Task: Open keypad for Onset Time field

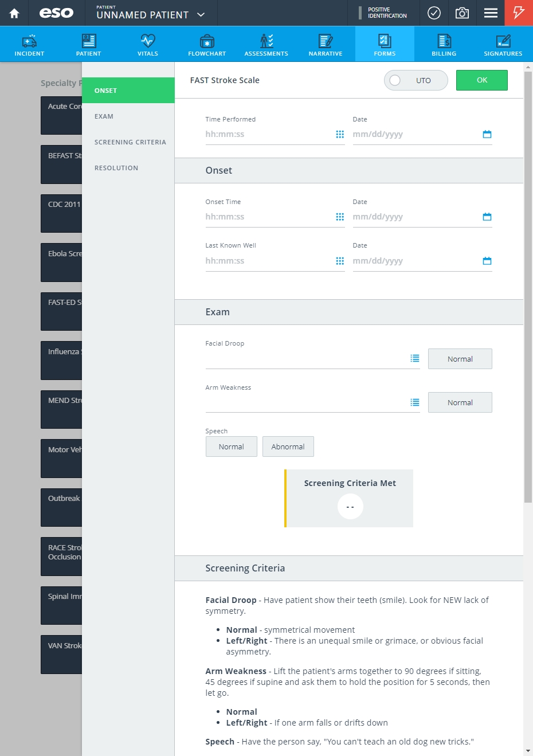Action: 340,217
